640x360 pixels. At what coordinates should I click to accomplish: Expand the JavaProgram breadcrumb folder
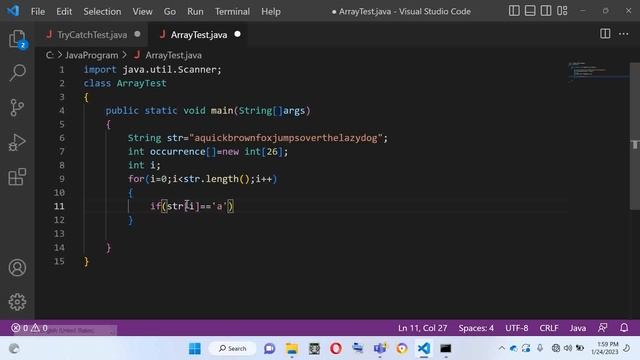(91, 55)
